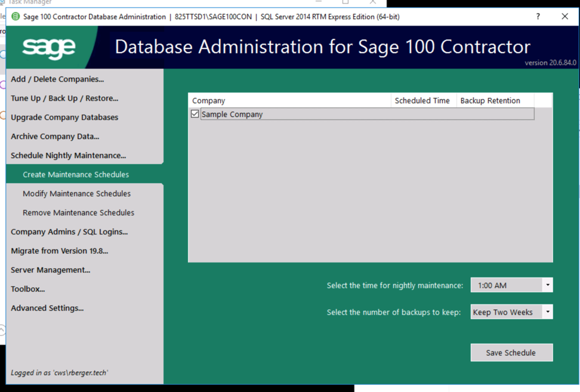Close the Database Administration window
Viewport: 580px width, 392px height.
565,17
